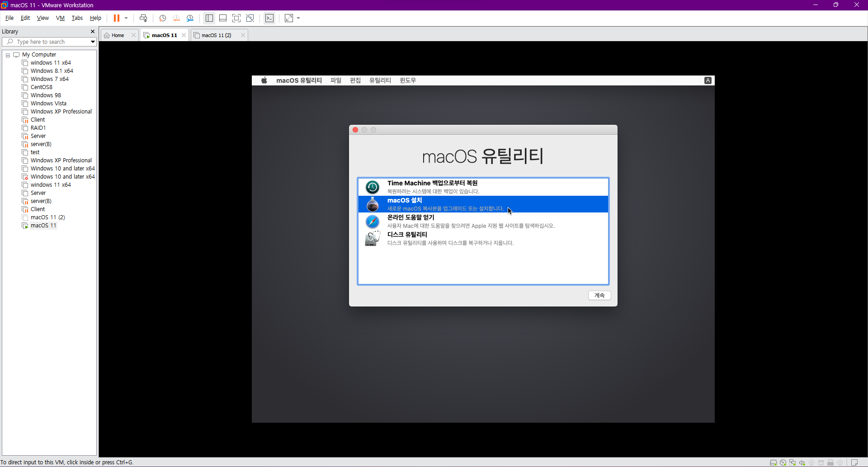This screenshot has width=868, height=467.
Task: Select Windows Vista in the library
Action: (x=48, y=104)
